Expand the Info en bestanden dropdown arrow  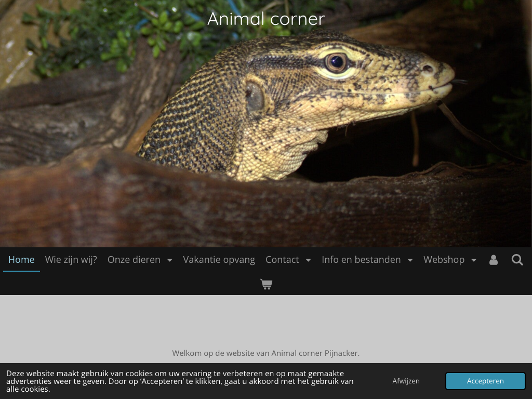point(410,260)
